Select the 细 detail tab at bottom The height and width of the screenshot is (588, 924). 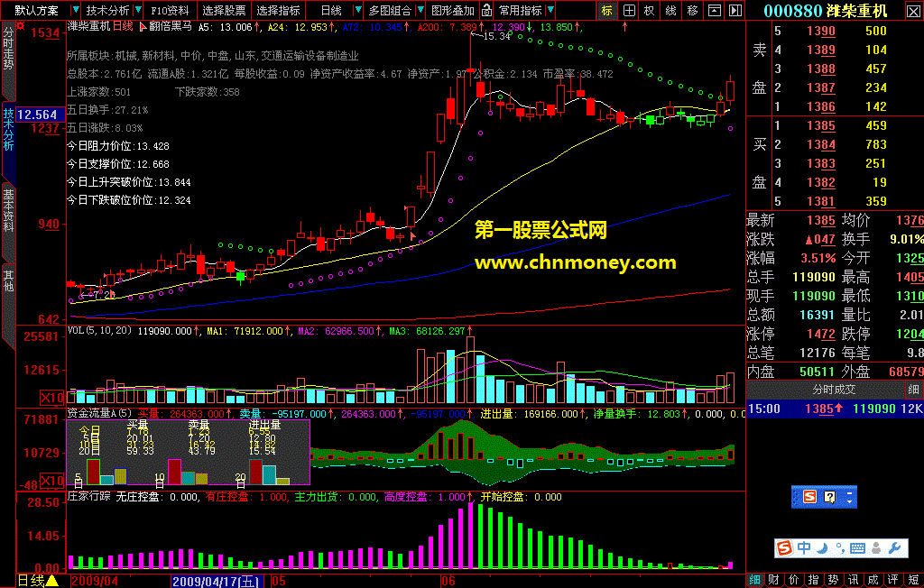(755, 580)
